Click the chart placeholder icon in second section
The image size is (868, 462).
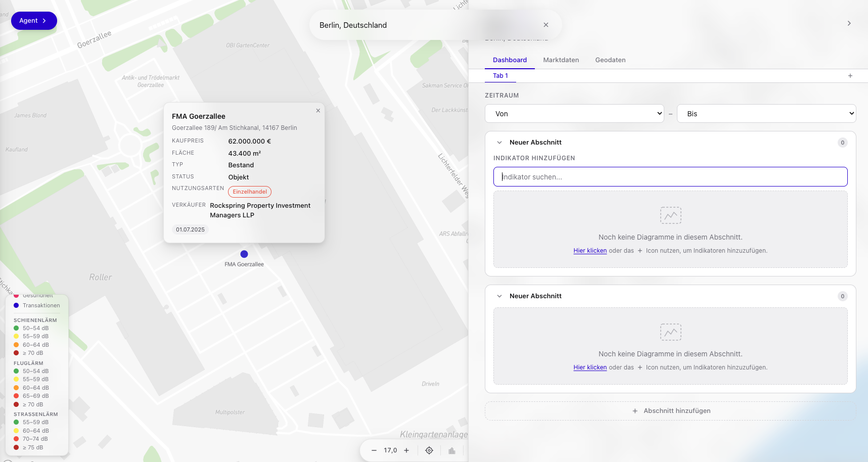670,332
